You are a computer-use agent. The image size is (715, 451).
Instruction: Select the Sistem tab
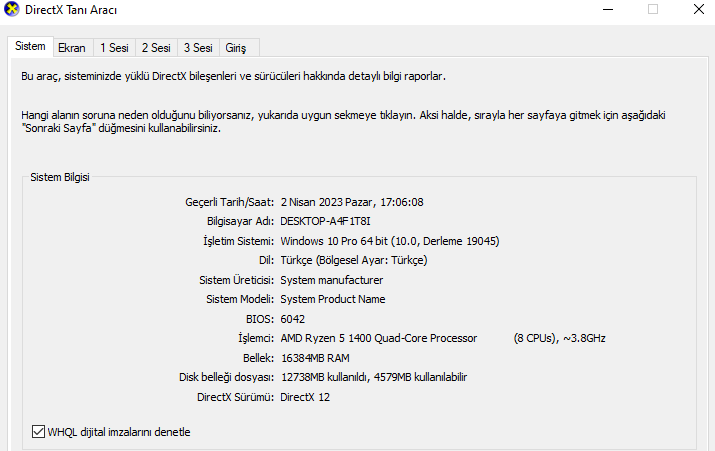point(30,46)
